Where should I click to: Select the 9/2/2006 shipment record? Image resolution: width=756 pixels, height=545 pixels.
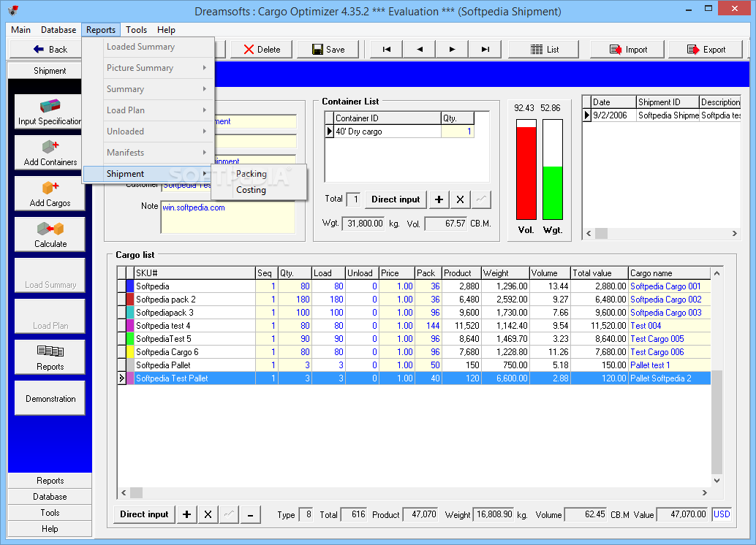(662, 115)
